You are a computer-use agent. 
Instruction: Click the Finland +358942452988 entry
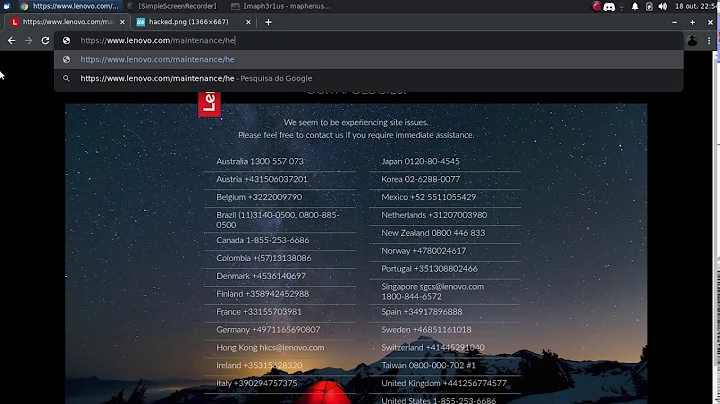coord(263,294)
